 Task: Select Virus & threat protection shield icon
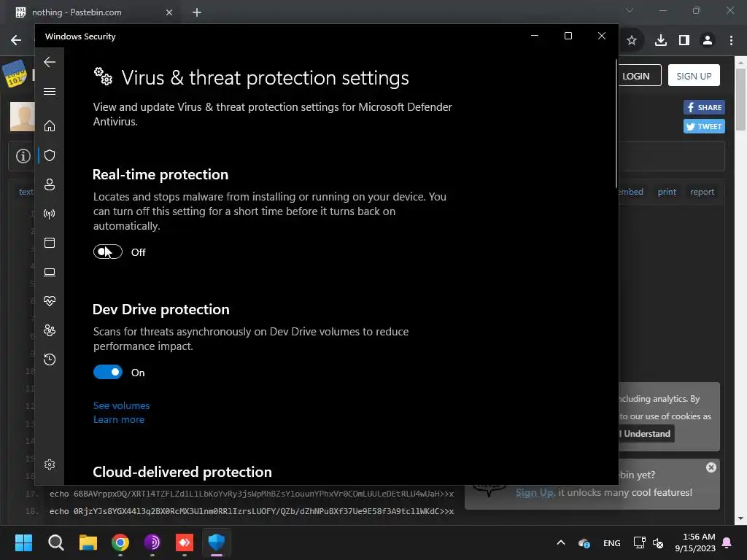(x=50, y=155)
